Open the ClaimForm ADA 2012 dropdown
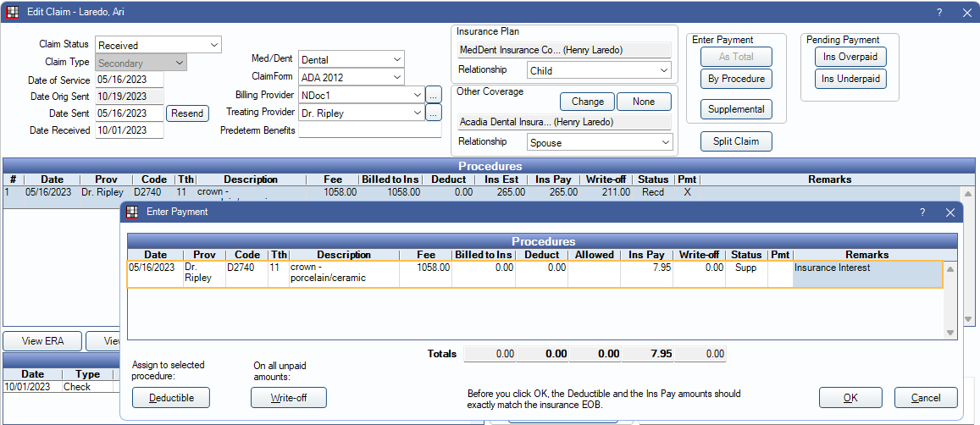 (x=352, y=77)
